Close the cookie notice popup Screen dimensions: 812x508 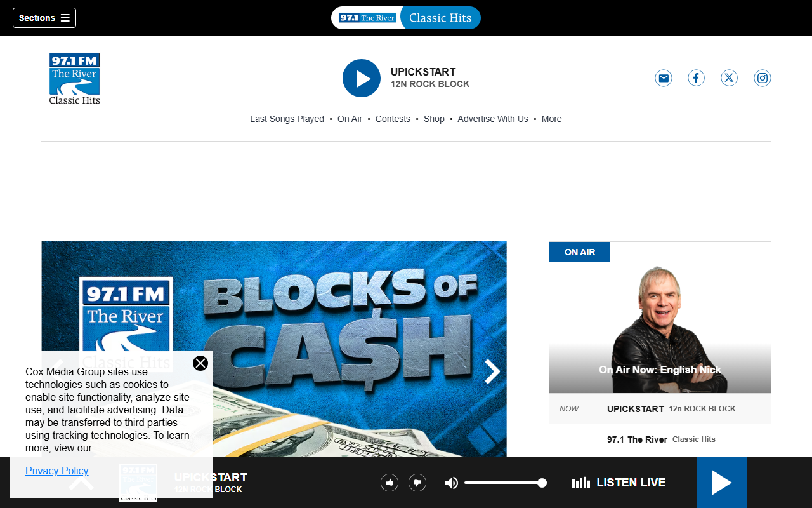click(200, 363)
